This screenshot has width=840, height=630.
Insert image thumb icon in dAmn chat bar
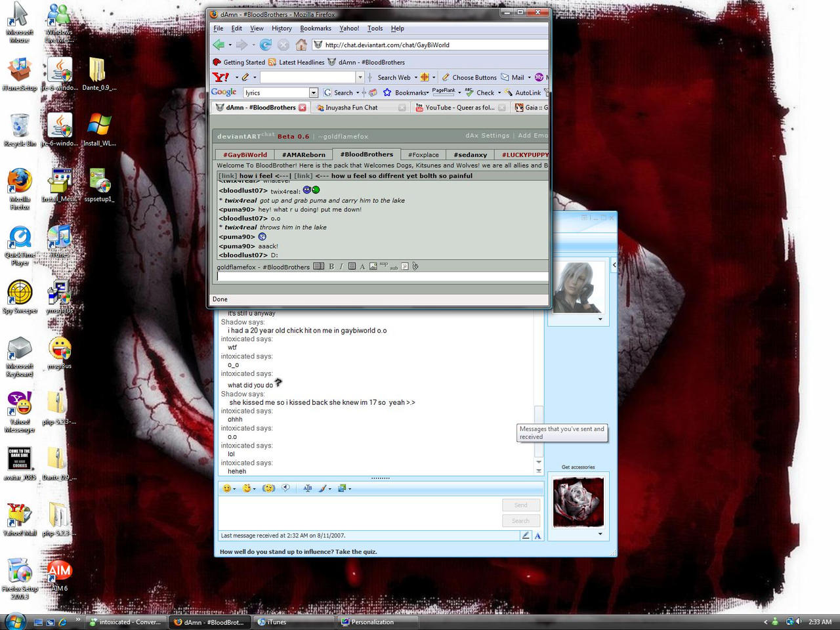(373, 266)
